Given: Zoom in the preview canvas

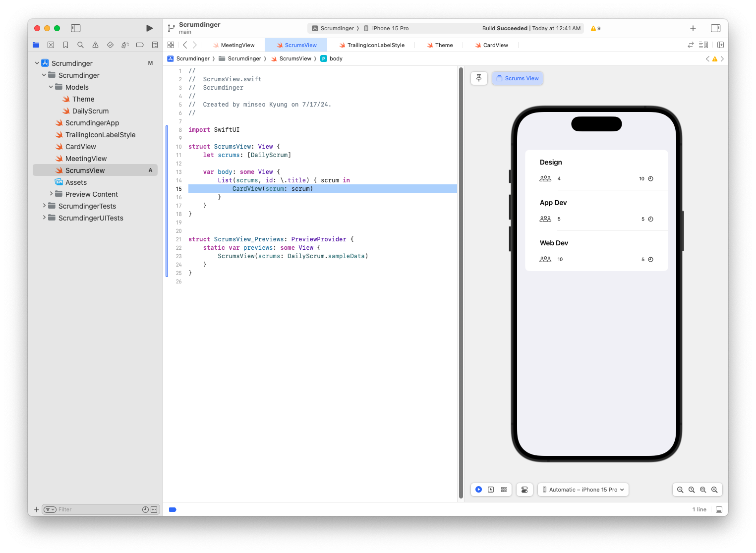Looking at the screenshot, I should (714, 490).
